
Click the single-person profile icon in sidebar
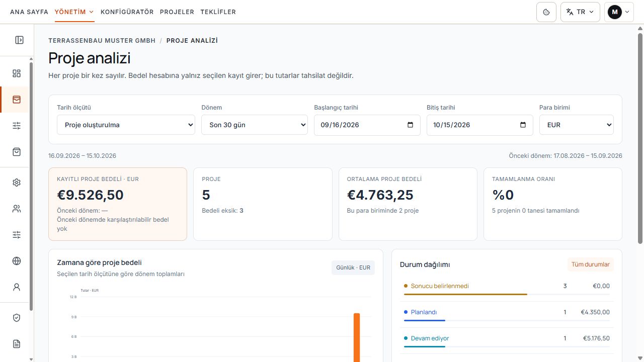[x=17, y=287]
